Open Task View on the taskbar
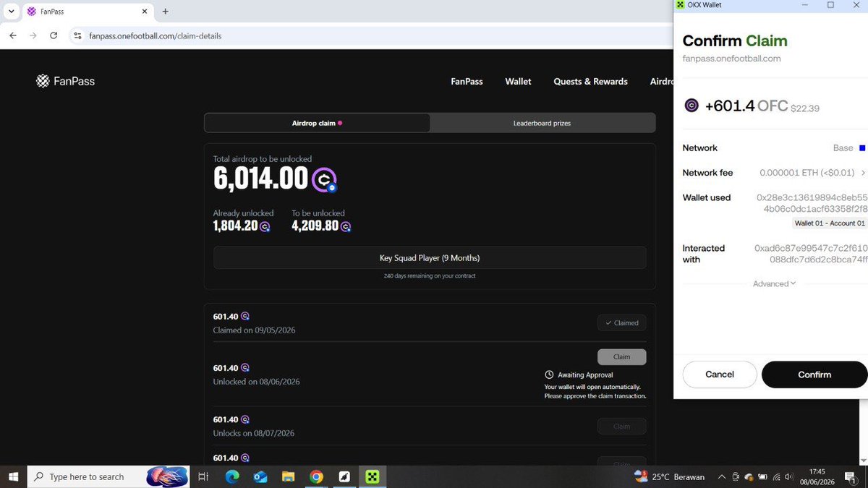Screen dimensions: 868x488 pos(203,476)
